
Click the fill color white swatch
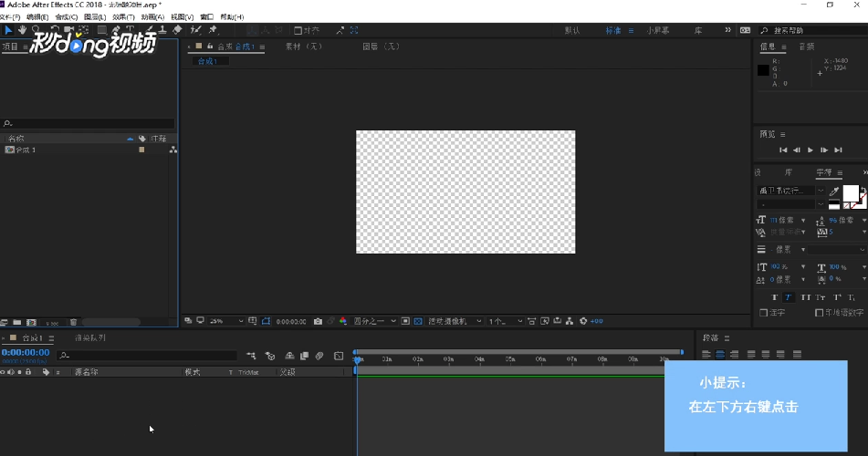tap(851, 193)
